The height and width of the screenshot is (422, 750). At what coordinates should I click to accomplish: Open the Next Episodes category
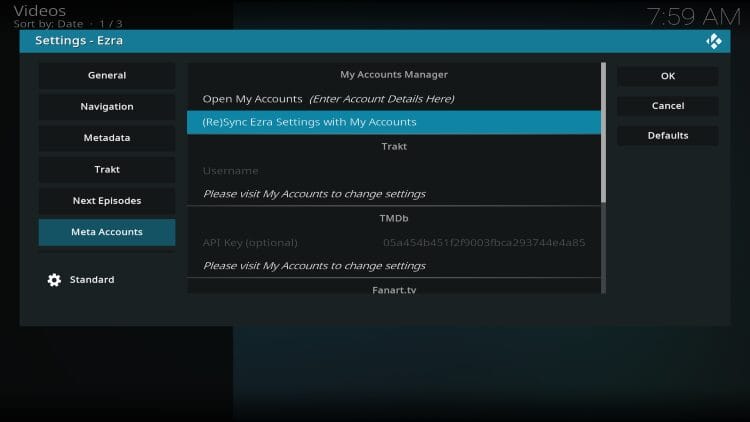(107, 200)
